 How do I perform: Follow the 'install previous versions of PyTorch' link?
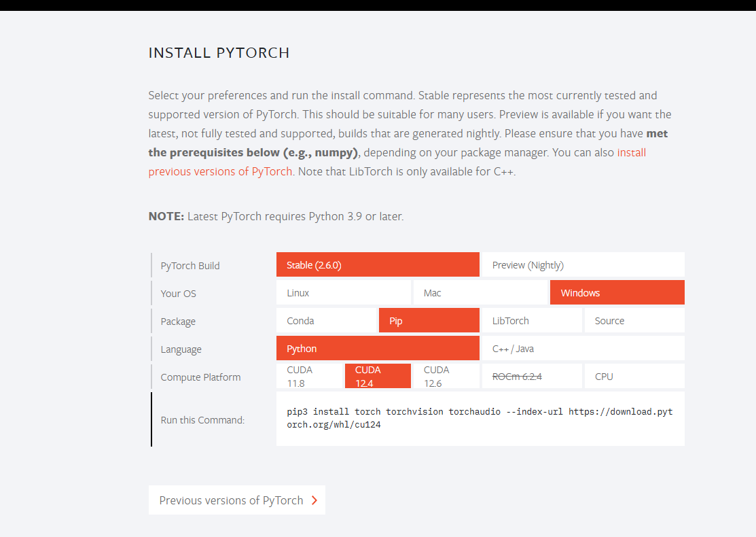click(x=221, y=171)
